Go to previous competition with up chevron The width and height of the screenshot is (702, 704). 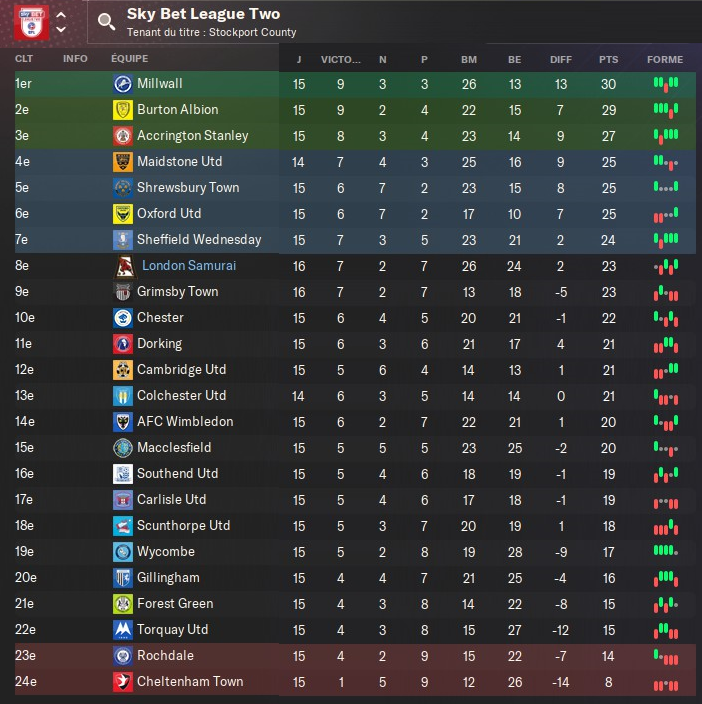point(61,15)
